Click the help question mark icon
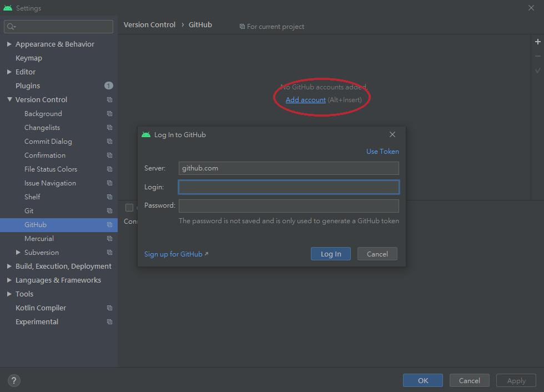The width and height of the screenshot is (544, 392). pos(14,380)
